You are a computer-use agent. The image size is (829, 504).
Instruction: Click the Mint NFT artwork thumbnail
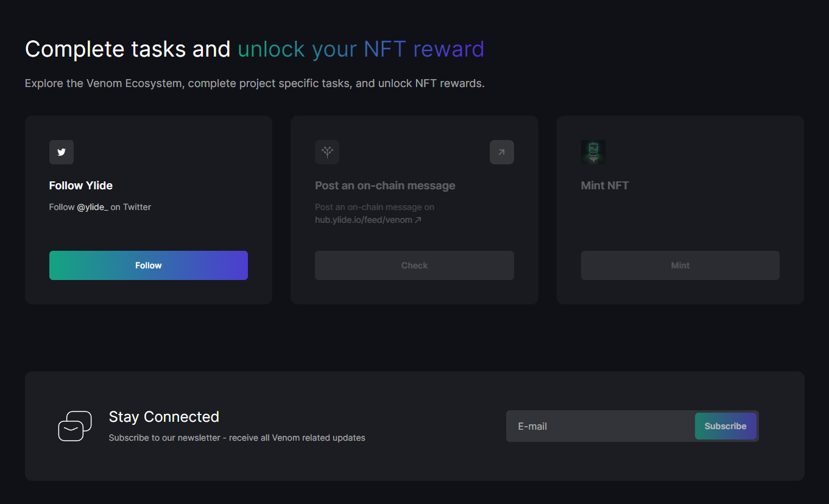[x=593, y=152]
